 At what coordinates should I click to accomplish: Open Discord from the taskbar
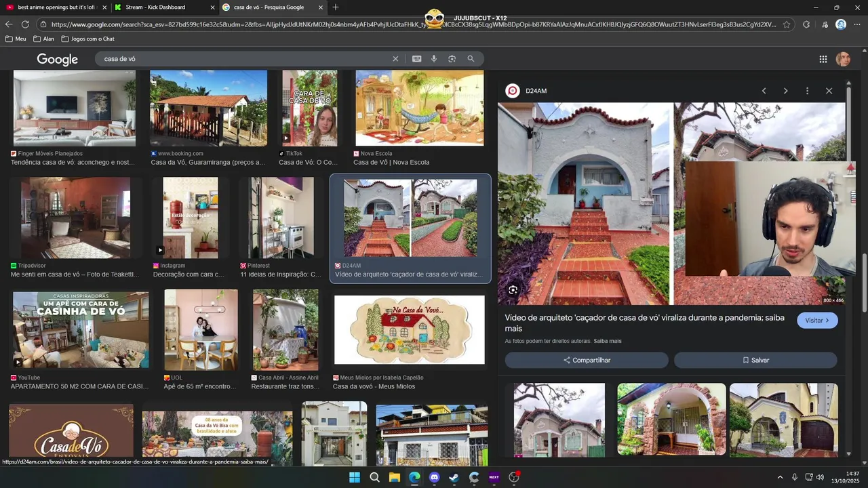(x=434, y=477)
